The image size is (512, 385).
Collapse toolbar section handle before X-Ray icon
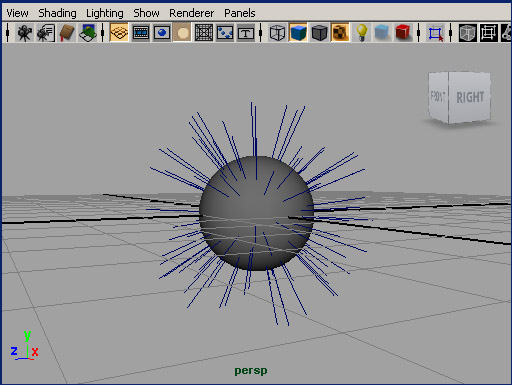click(451, 33)
